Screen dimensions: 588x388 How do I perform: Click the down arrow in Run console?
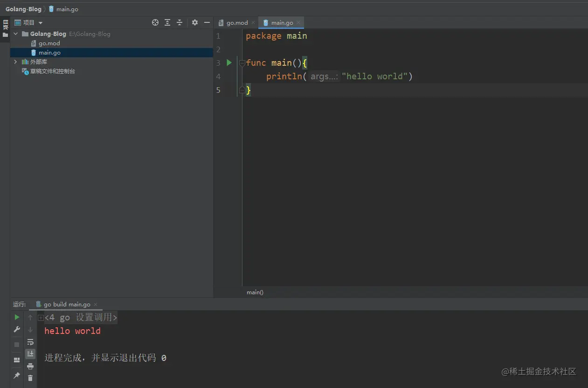coord(30,330)
